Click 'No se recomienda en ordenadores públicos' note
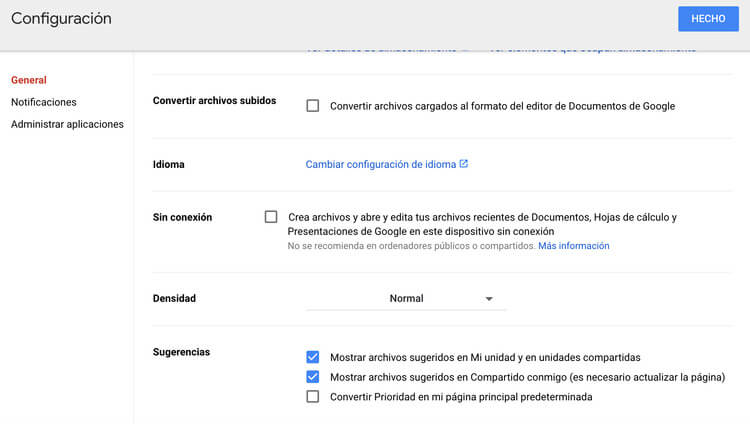The image size is (750, 424). [x=411, y=246]
